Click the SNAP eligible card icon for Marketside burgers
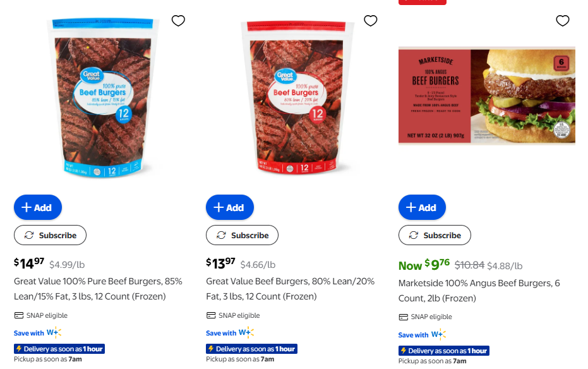Screen dimensions: 588x369 [x=403, y=317]
